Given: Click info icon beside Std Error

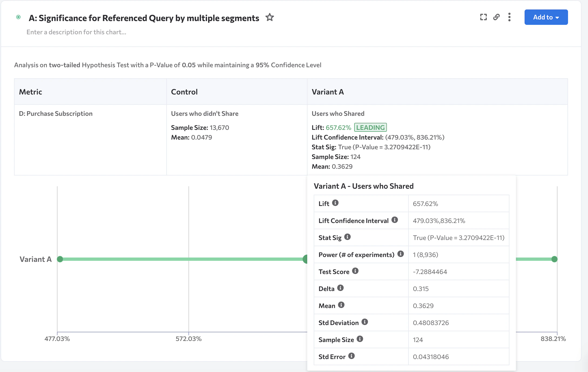Looking at the screenshot, I should (x=351, y=356).
